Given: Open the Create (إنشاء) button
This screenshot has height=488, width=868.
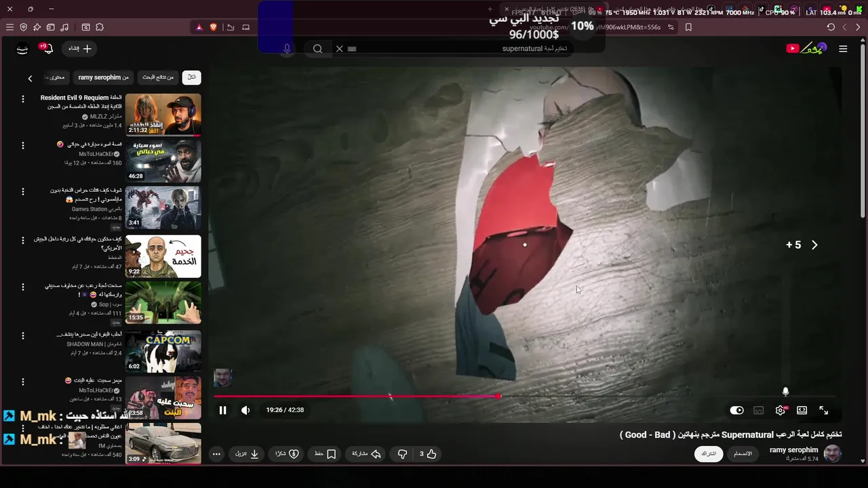Looking at the screenshot, I should [x=79, y=49].
